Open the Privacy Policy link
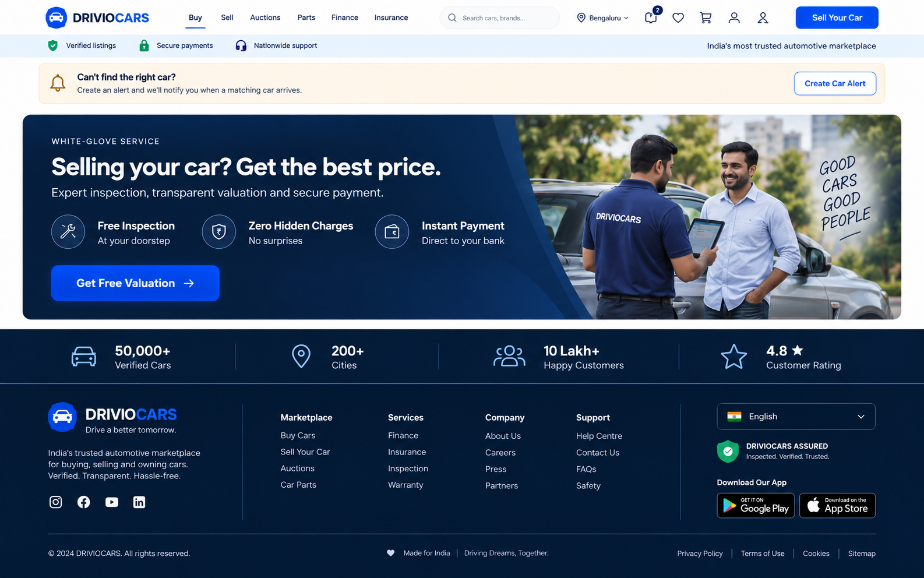Image resolution: width=924 pixels, height=578 pixels. [700, 554]
